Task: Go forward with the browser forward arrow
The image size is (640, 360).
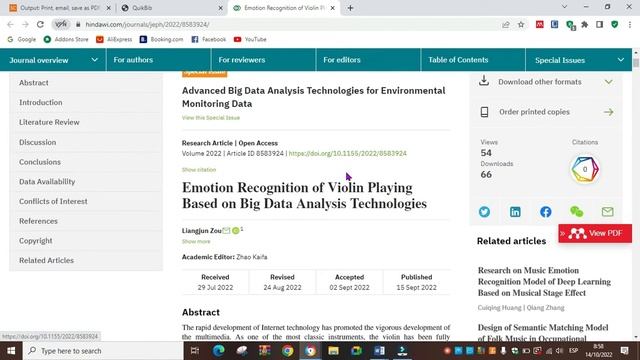Action: pos(25,24)
